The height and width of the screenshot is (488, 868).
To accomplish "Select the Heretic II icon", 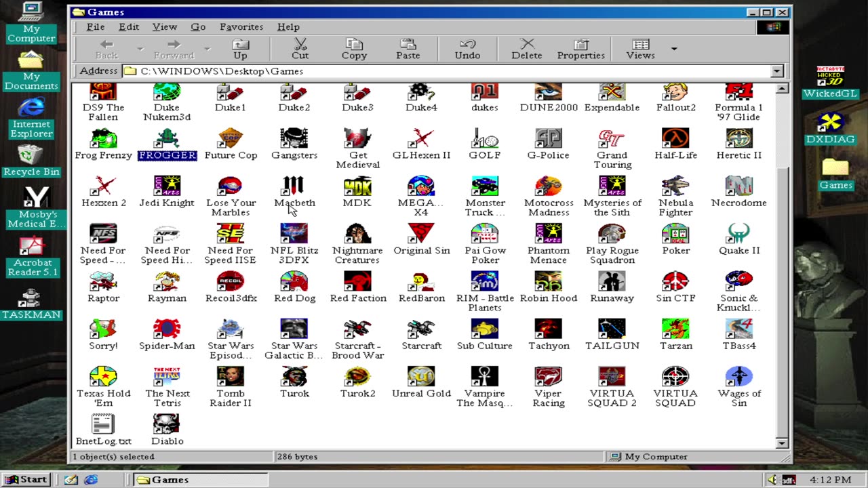I will 739,139.
